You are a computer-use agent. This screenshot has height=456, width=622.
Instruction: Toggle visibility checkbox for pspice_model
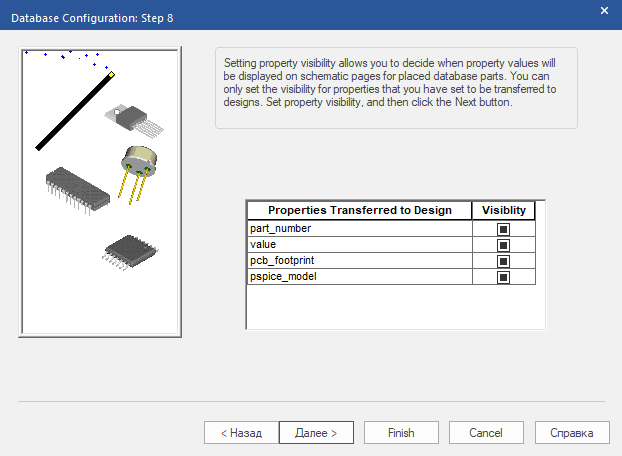pyautogui.click(x=503, y=277)
